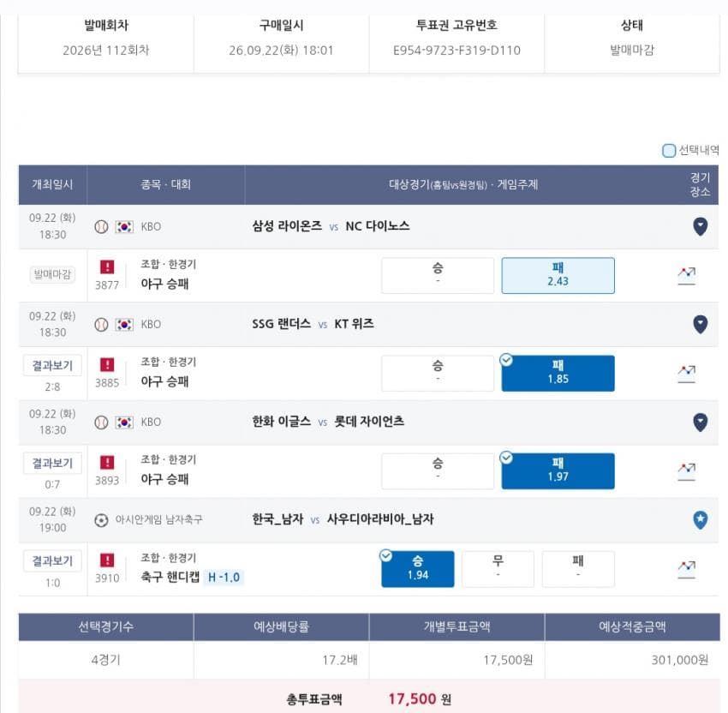Click the 개최일시 column header
Image resolution: width=728 pixels, height=713 pixels.
click(x=52, y=184)
